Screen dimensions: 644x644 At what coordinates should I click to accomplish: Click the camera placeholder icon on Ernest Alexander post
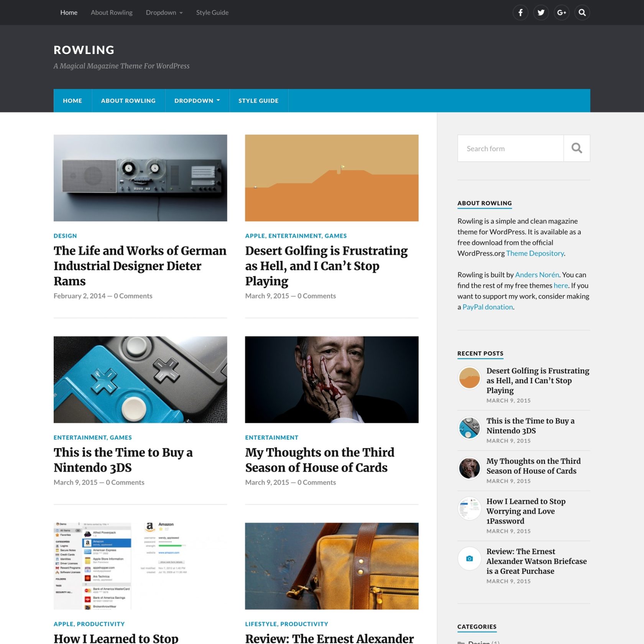point(469,559)
